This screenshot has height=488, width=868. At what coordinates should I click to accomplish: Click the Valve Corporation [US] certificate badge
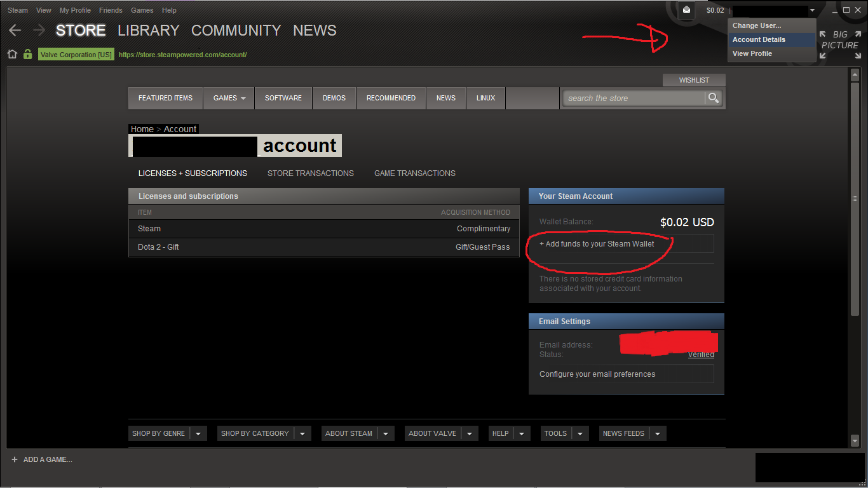76,55
